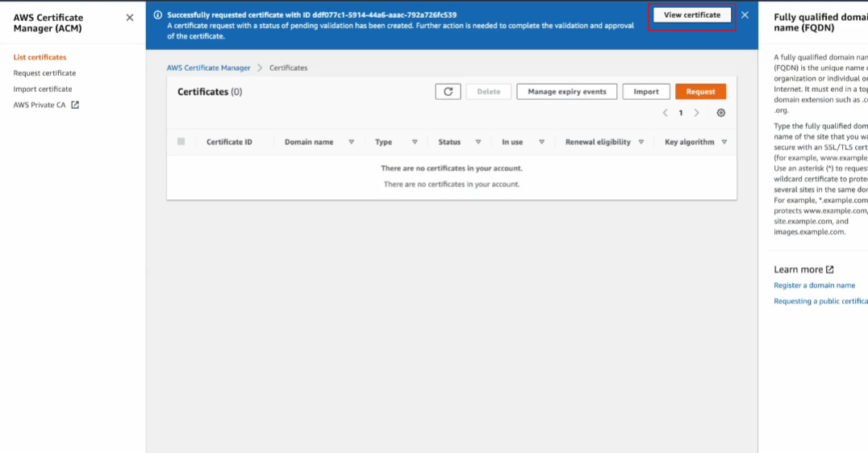This screenshot has width=868, height=453.
Task: Click the Certificate ID column header
Action: pyautogui.click(x=229, y=142)
